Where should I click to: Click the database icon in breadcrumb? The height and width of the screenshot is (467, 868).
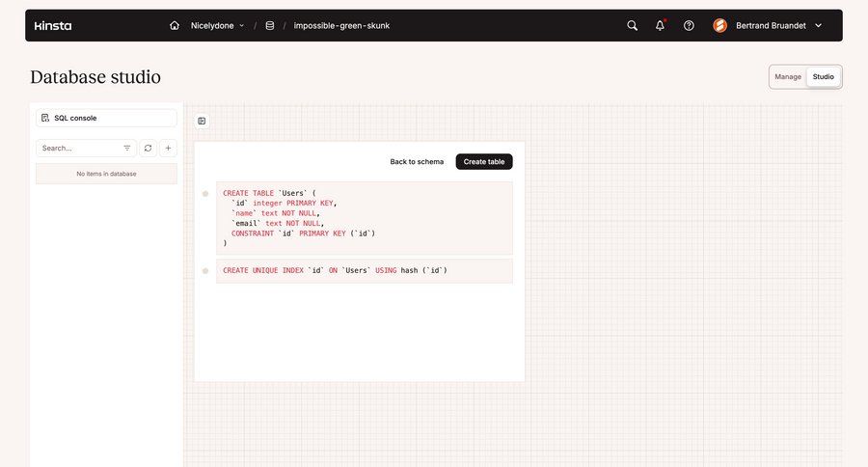[x=270, y=26]
